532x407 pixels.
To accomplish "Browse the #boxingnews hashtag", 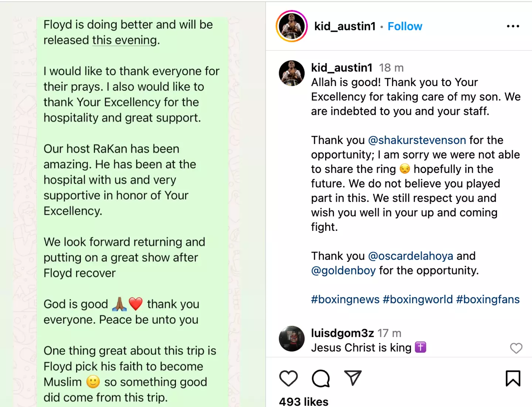I will click(x=345, y=299).
